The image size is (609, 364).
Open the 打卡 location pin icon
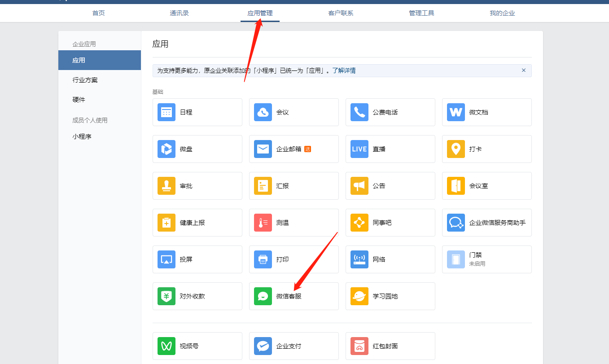[456, 149]
